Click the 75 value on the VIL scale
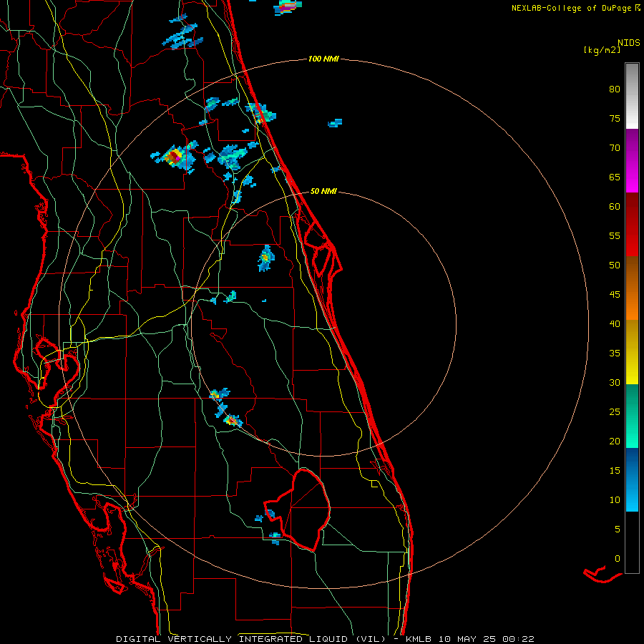644x644 pixels. [x=615, y=118]
